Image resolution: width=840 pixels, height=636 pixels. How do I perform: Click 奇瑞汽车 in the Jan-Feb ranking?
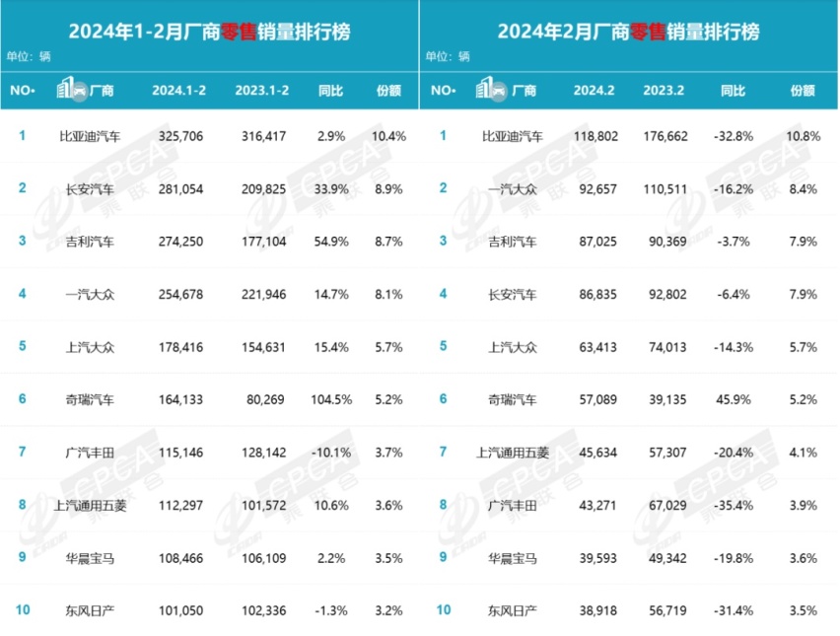click(x=90, y=399)
